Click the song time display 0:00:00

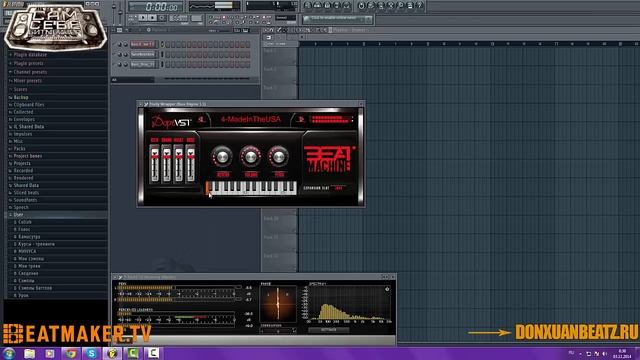(x=156, y=7)
